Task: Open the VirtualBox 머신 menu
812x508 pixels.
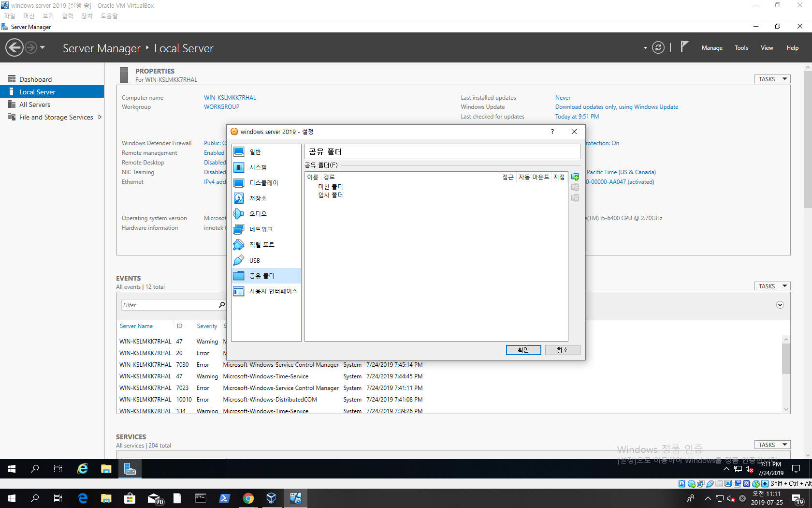Action: [29, 16]
